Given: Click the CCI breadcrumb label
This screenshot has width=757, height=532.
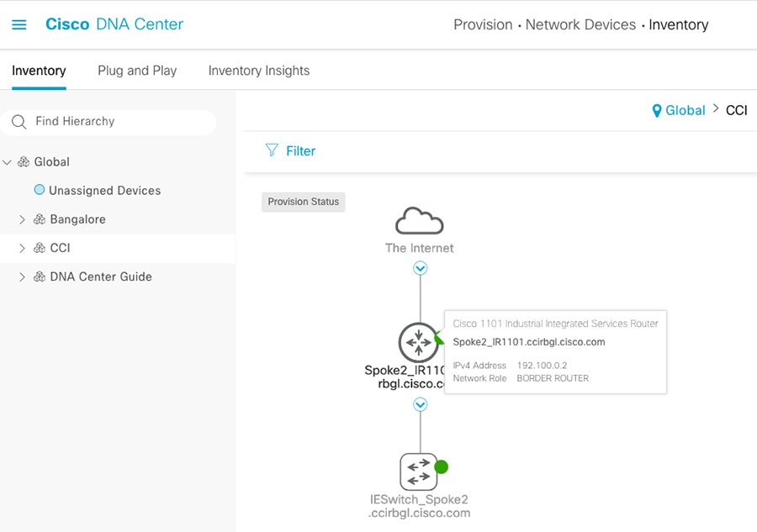Looking at the screenshot, I should coord(736,110).
